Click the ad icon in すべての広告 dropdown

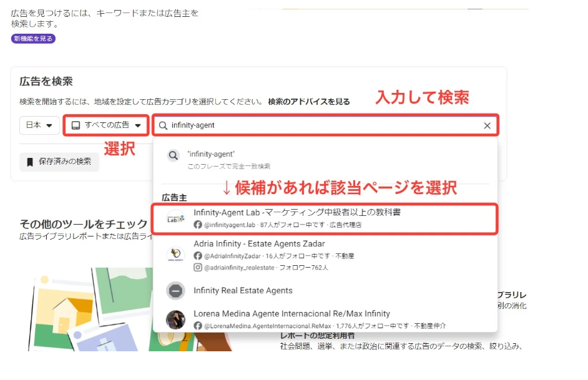pyautogui.click(x=76, y=125)
